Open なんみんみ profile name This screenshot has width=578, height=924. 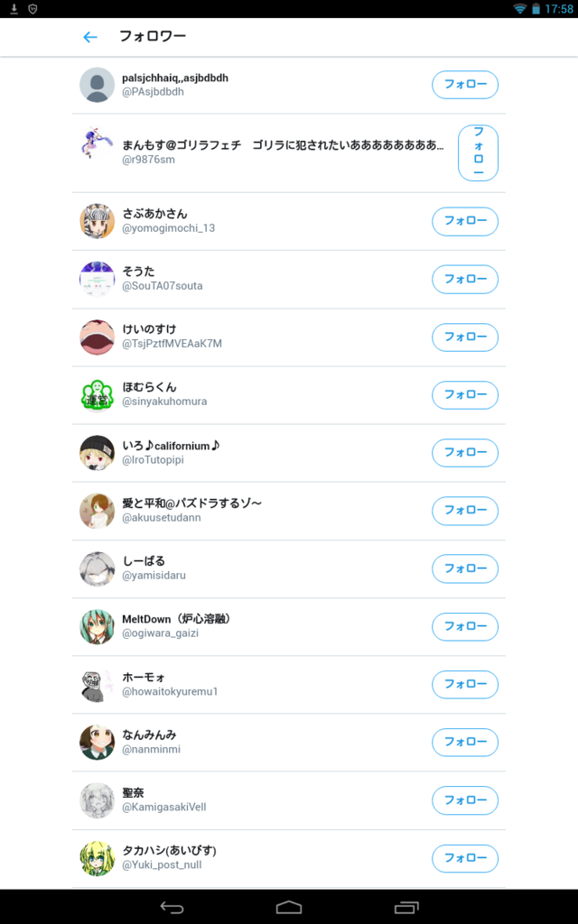pos(149,735)
